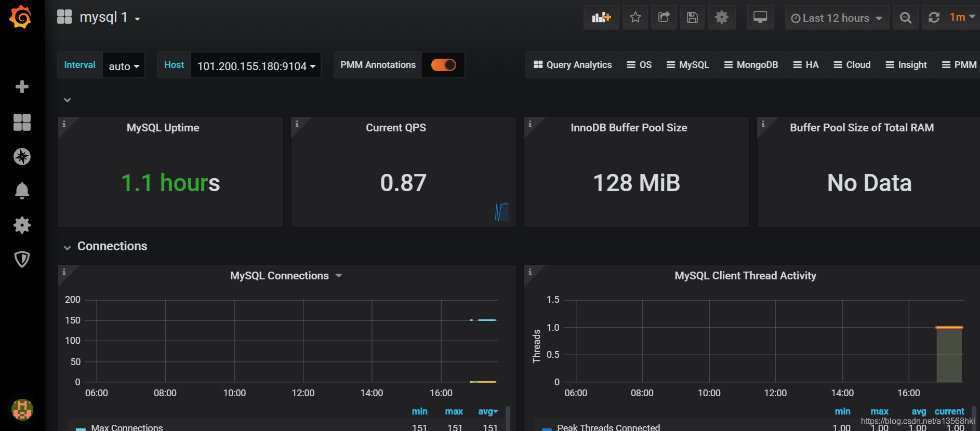The height and width of the screenshot is (431, 980).
Task: Click the Current QPS panel title
Action: tap(396, 128)
